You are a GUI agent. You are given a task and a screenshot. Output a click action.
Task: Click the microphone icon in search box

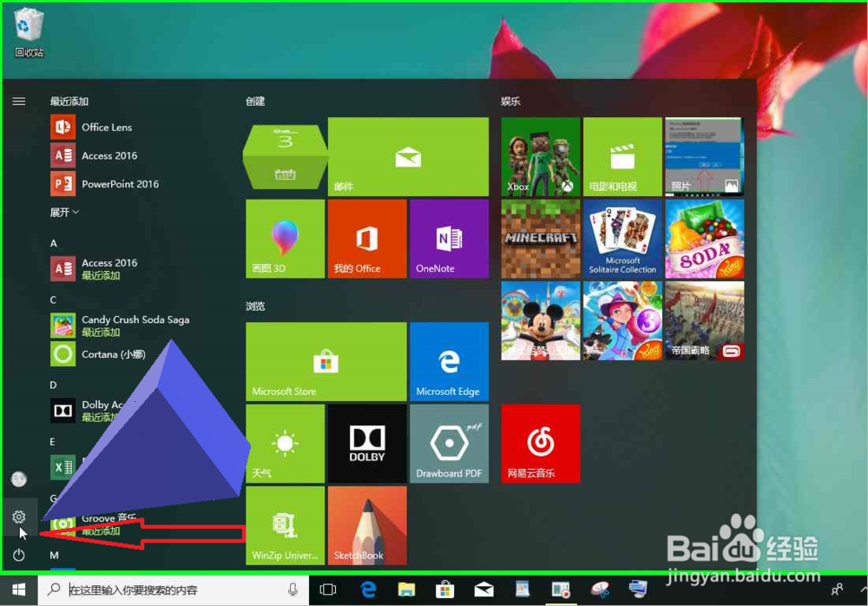(x=293, y=590)
